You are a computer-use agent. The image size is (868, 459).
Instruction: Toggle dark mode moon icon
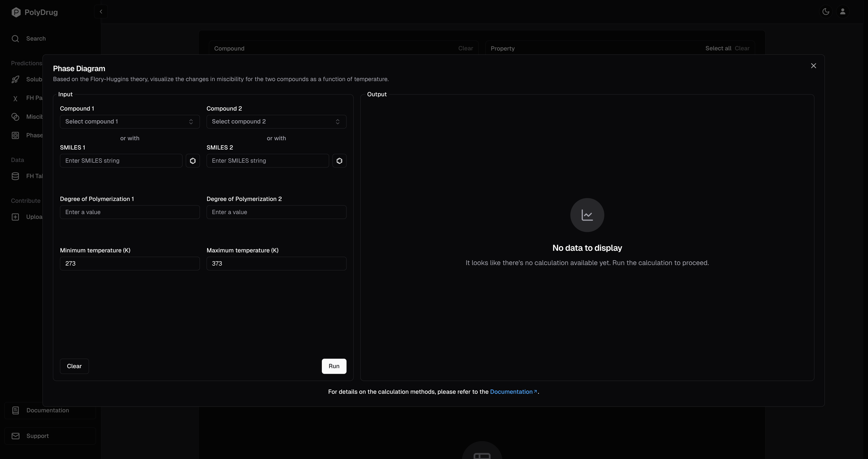[x=825, y=12]
